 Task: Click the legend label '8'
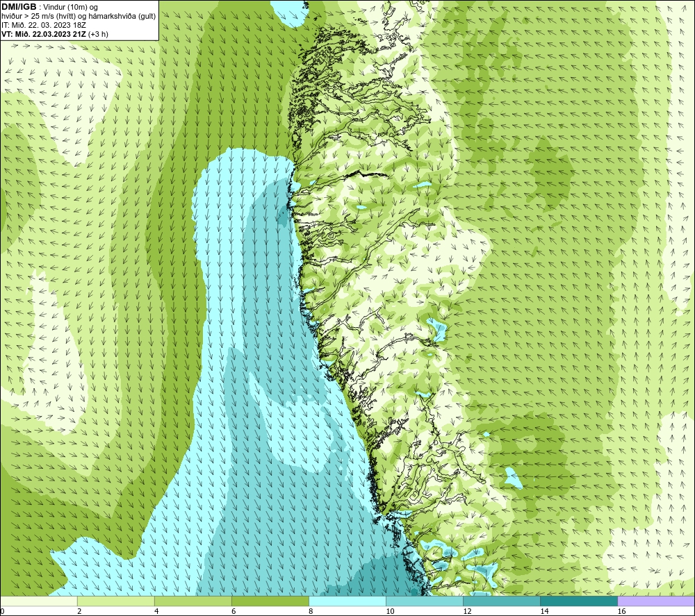(x=311, y=611)
